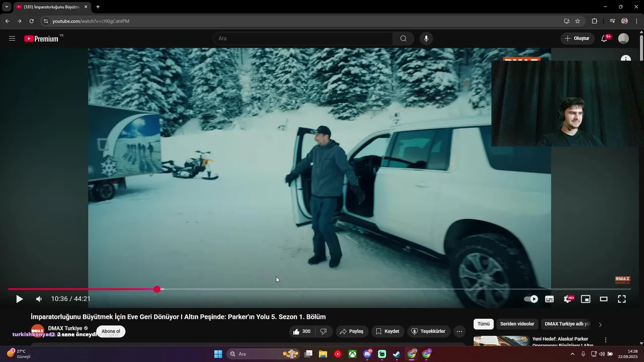Open Chrome media controls icon
This screenshot has height=362, width=644.
click(x=612, y=21)
